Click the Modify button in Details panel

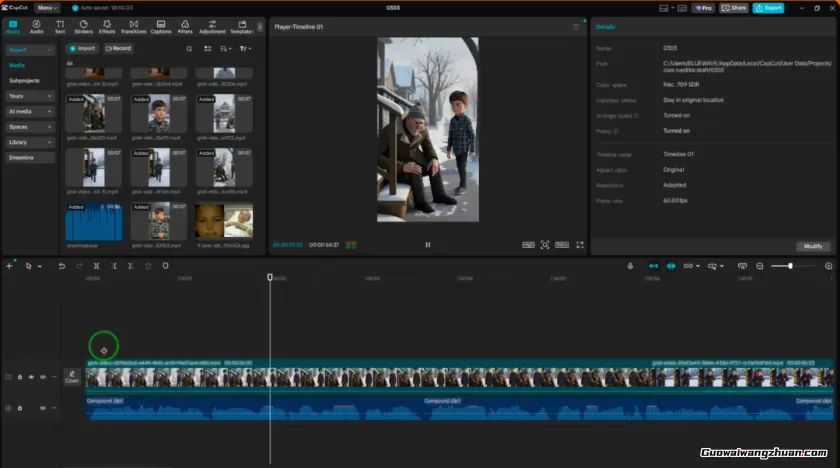pyautogui.click(x=811, y=246)
